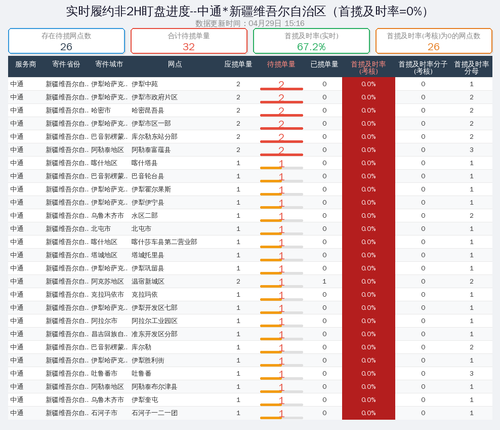This screenshot has height=430, width=500.
Task: Click the 已揽单量 column header
Action: click(x=324, y=64)
